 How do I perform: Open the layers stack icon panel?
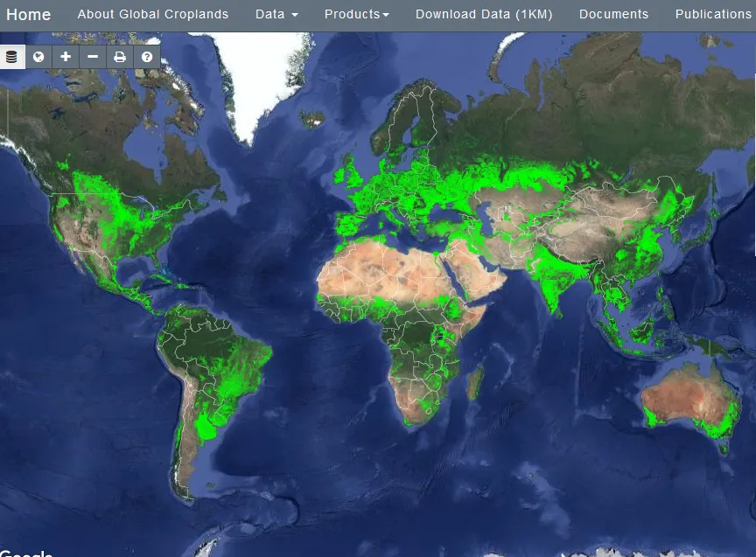pyautogui.click(x=12, y=57)
